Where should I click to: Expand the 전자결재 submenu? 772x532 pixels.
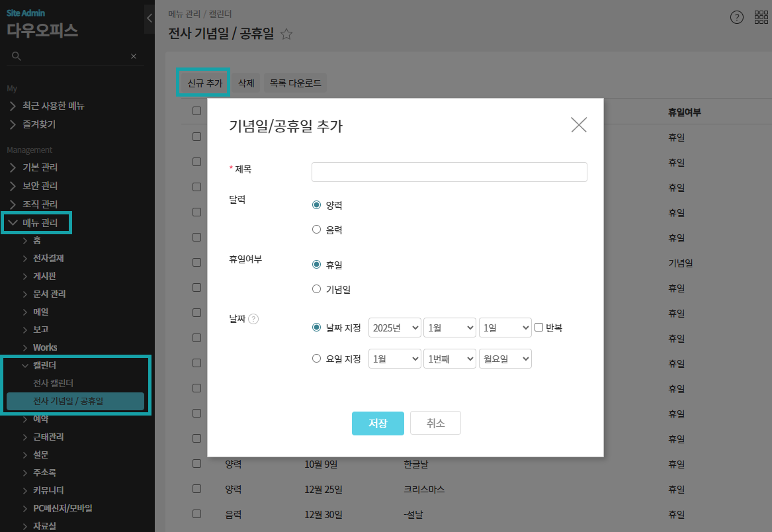[48, 258]
